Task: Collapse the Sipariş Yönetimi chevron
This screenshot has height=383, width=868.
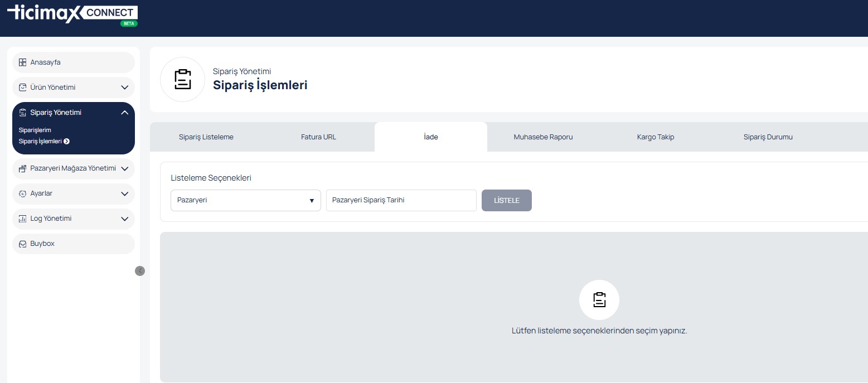Action: (125, 113)
